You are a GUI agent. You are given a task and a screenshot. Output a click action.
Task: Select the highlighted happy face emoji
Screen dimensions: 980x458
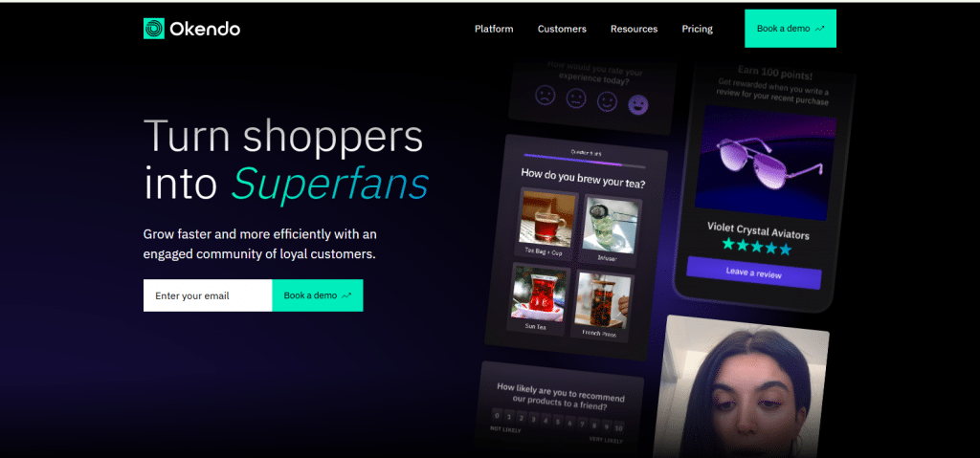click(638, 104)
